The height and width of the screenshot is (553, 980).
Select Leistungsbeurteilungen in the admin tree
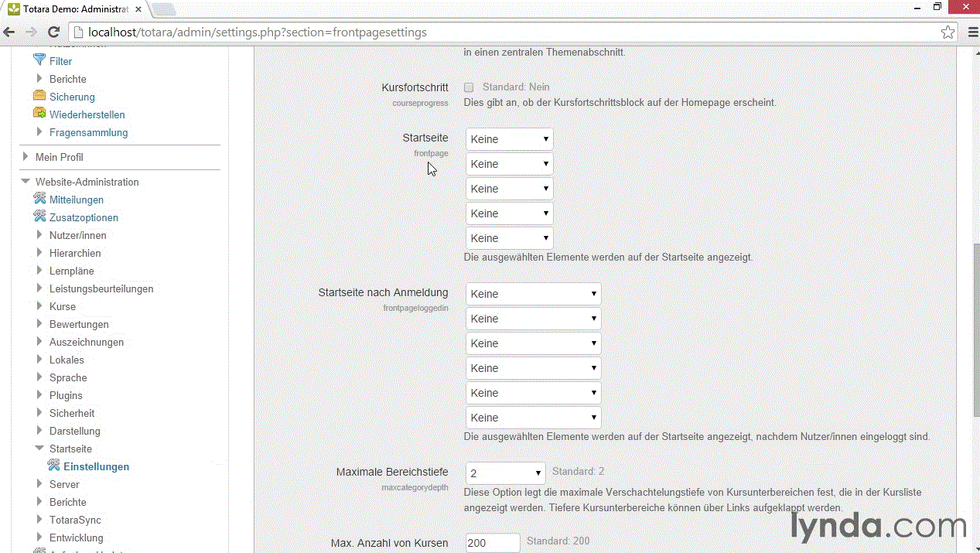[x=101, y=288]
